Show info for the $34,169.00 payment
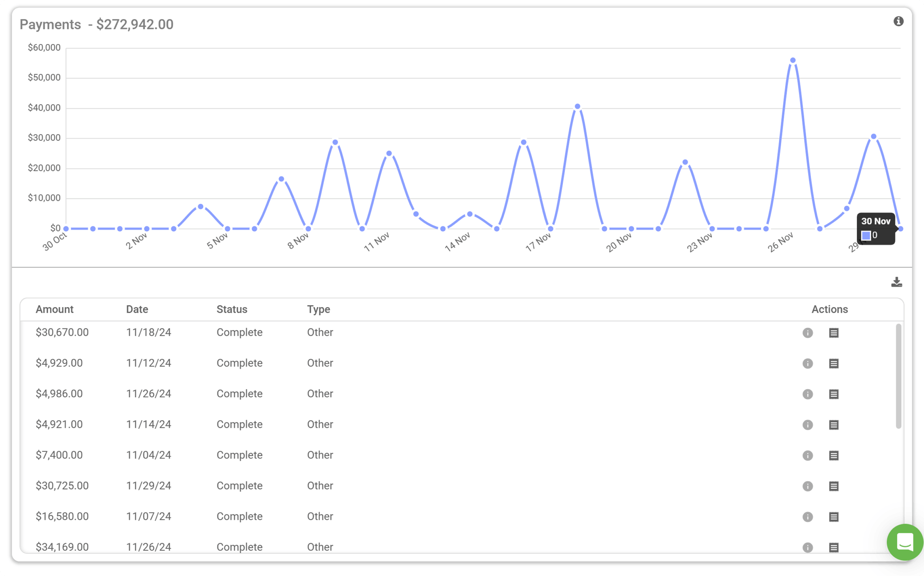The height and width of the screenshot is (576, 924). click(x=807, y=547)
